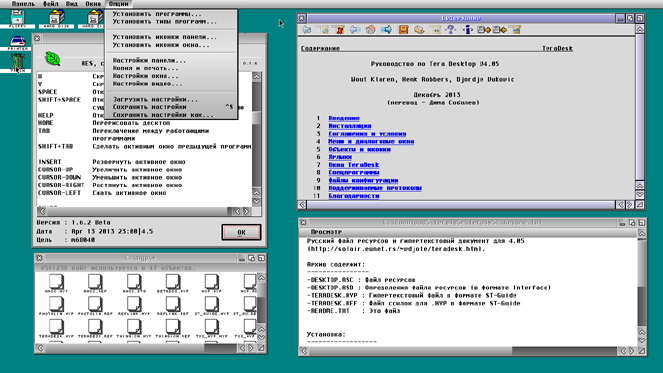This screenshot has width=663, height=373.
Task: Select the PHOTOLIN.HYP file icon
Action: 56,306
